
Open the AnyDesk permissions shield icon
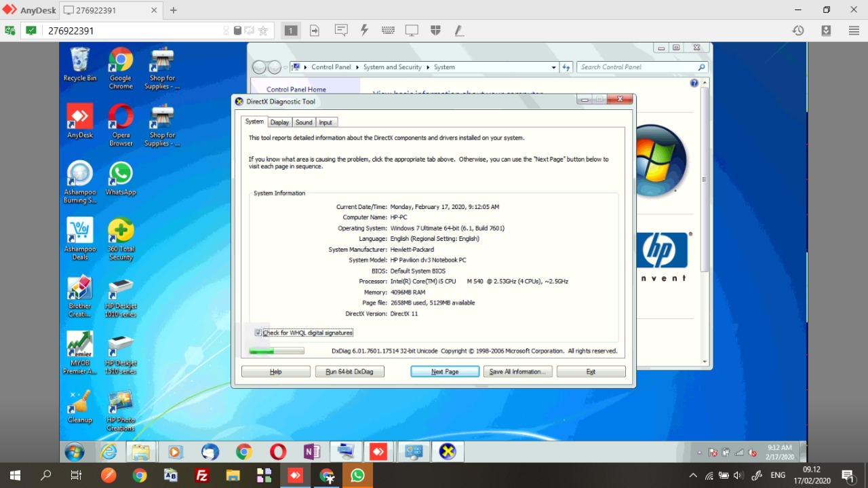pyautogui.click(x=435, y=31)
